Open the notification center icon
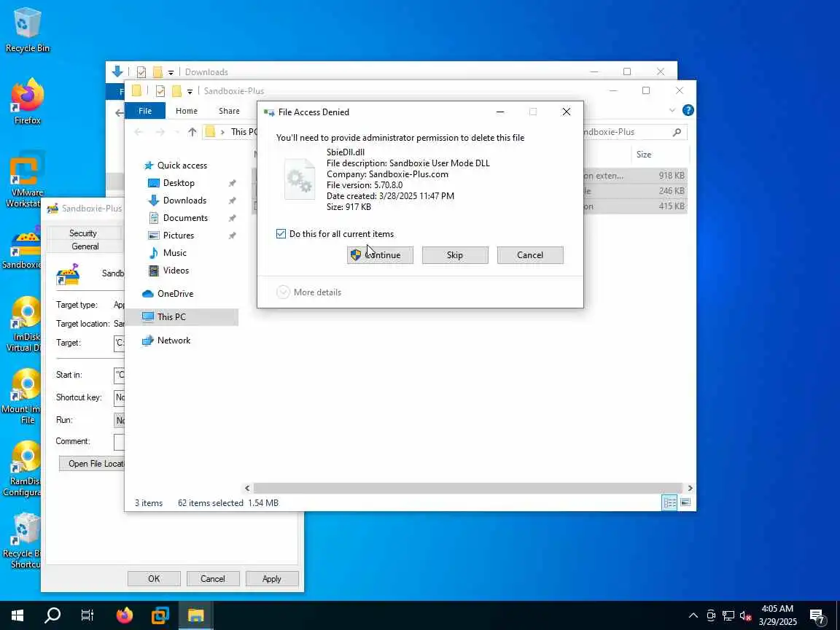This screenshot has width=840, height=630. [817, 617]
